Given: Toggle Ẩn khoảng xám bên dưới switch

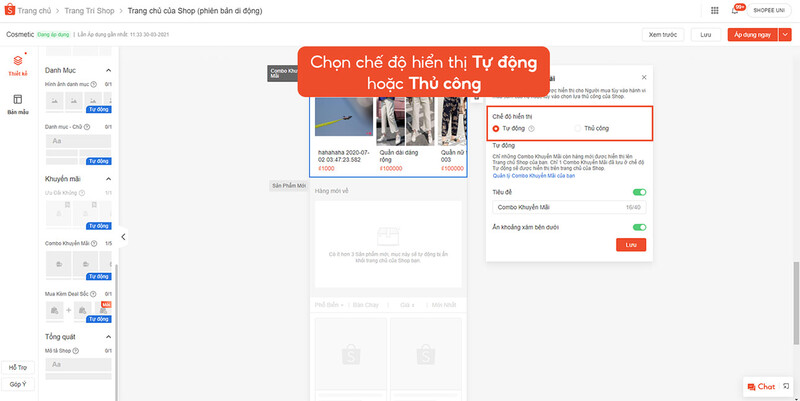Looking at the screenshot, I should click(x=639, y=227).
